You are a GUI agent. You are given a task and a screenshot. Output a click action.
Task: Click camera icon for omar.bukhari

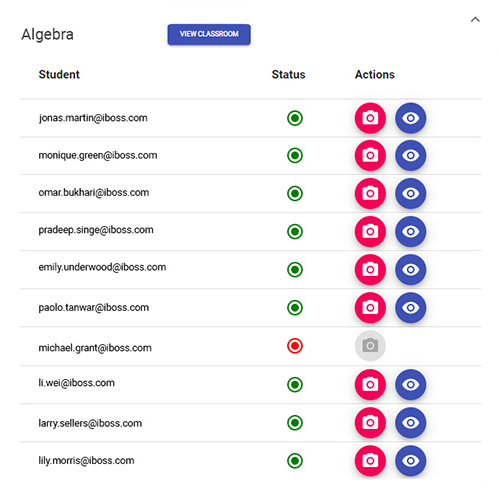click(x=370, y=193)
